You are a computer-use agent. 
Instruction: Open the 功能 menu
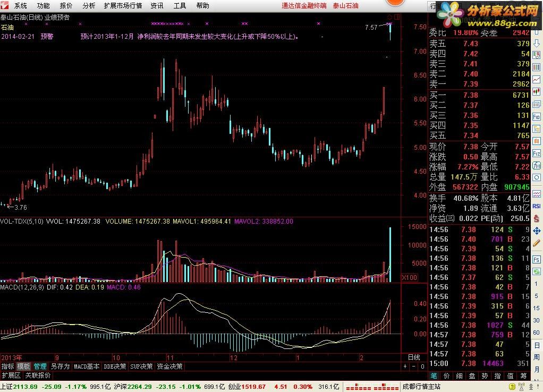[43, 5]
